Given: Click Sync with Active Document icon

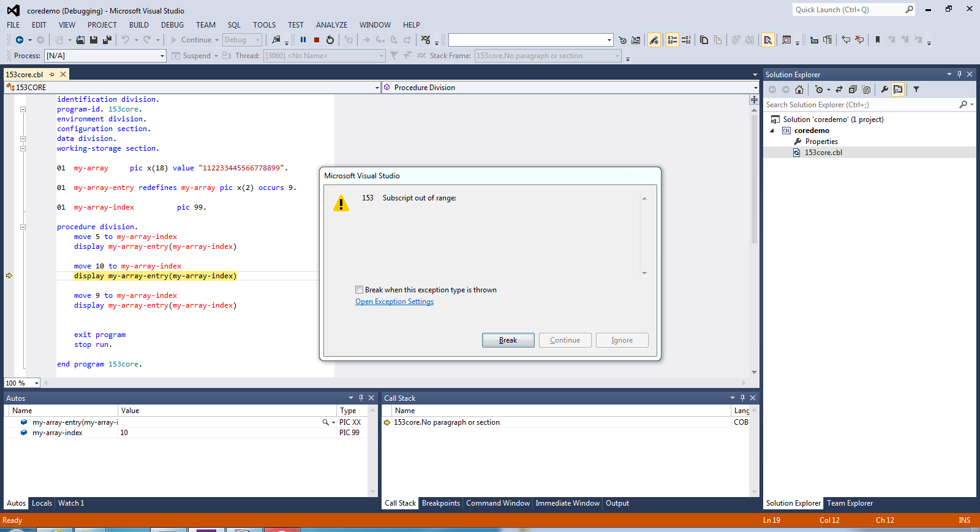Looking at the screenshot, I should point(839,89).
